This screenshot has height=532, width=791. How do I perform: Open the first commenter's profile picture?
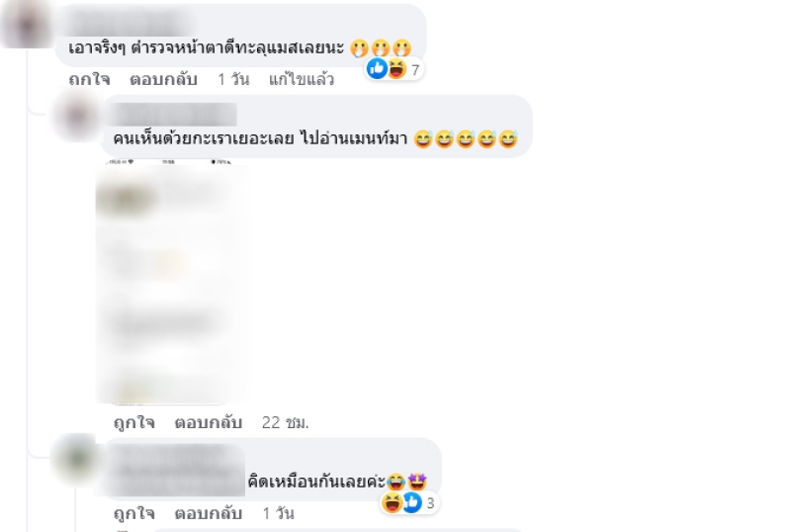point(26,25)
